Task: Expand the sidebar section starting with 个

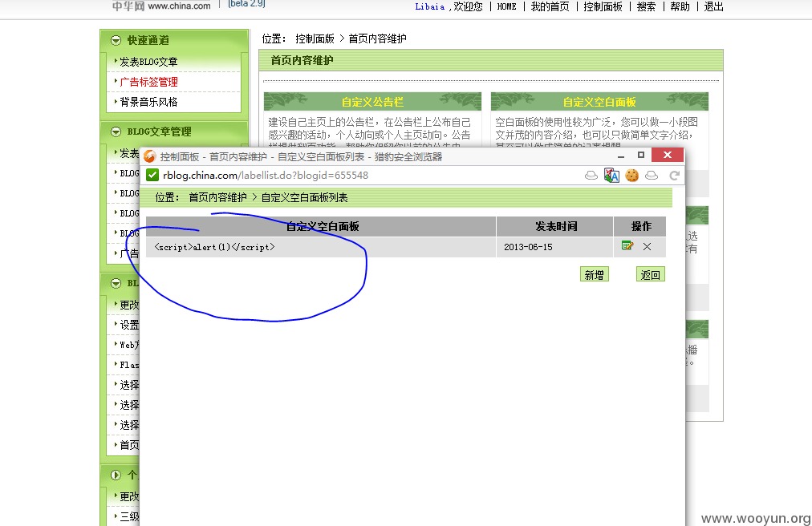Action: (x=116, y=475)
